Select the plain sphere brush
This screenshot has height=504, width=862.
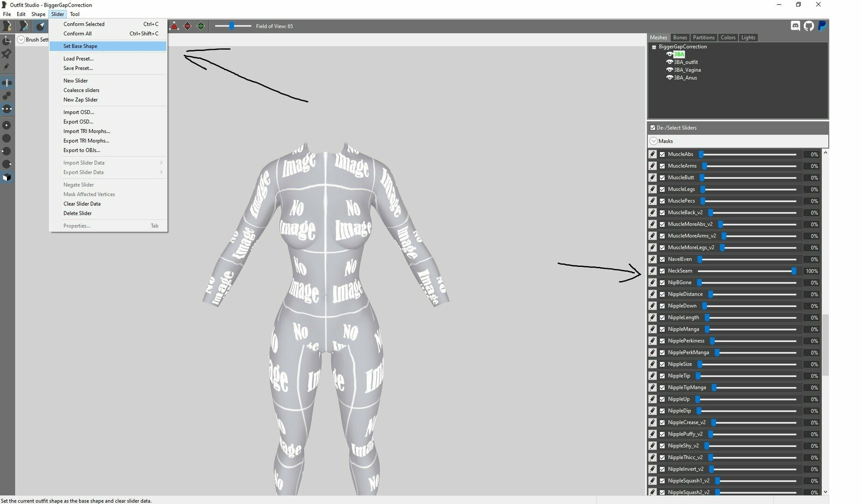[7, 138]
